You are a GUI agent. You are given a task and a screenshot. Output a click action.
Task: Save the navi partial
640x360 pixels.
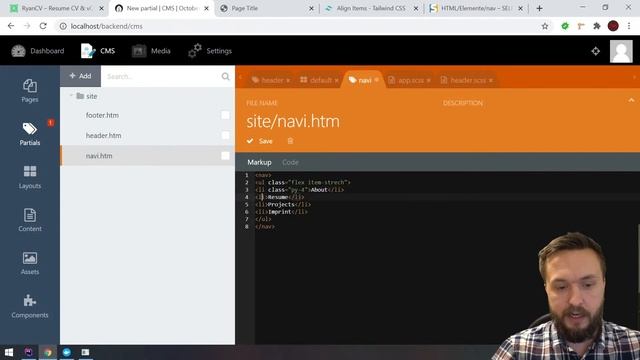260,141
